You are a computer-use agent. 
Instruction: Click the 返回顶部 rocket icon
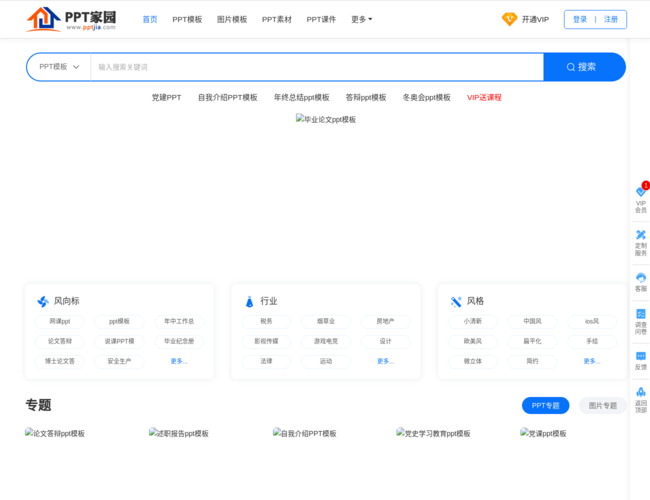click(x=640, y=392)
